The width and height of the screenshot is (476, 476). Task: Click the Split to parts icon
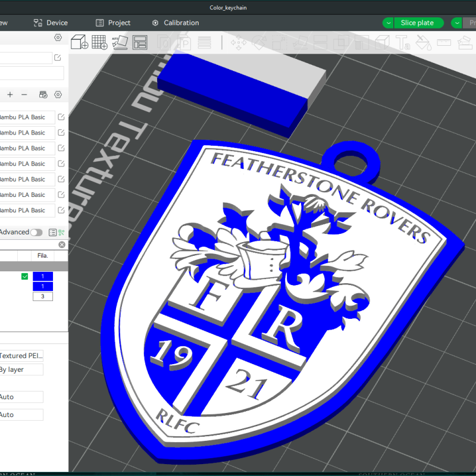pos(184,42)
